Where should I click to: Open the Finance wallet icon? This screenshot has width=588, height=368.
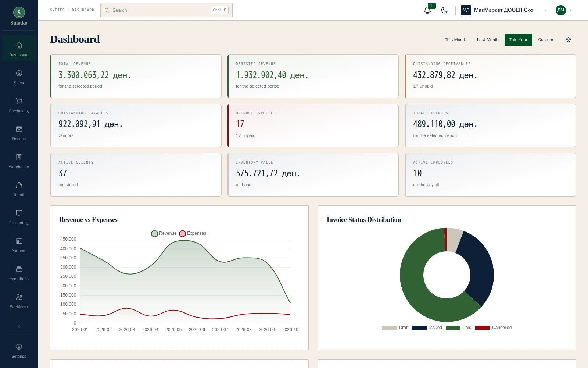[x=19, y=129]
